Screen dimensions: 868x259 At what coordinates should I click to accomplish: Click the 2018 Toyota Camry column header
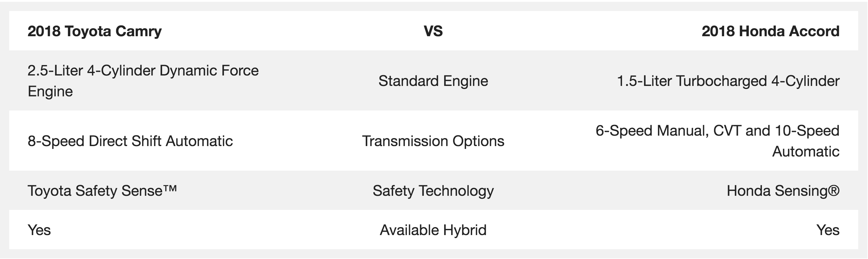[x=95, y=31]
